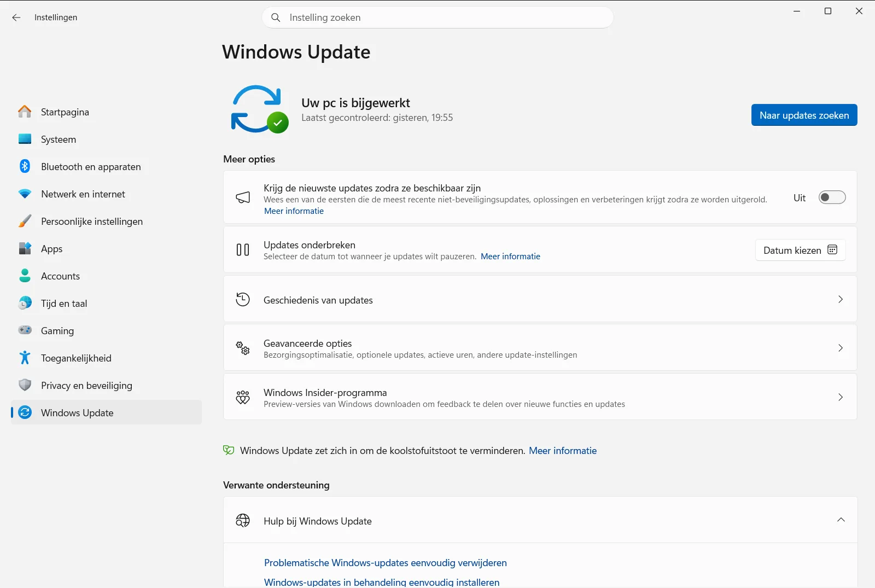Click the back arrow icon
875x588 pixels.
(x=16, y=18)
